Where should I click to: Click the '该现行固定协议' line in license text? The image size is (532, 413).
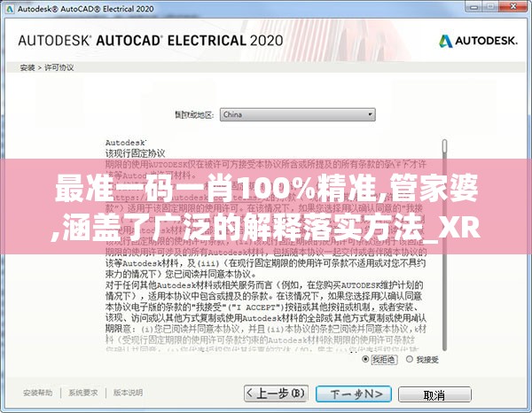(x=136, y=153)
